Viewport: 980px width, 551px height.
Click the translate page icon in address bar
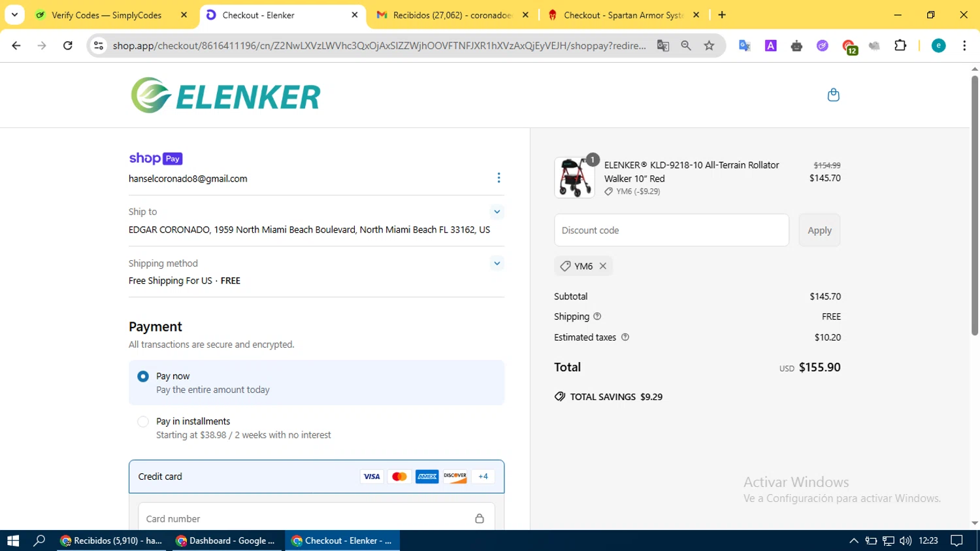click(663, 45)
